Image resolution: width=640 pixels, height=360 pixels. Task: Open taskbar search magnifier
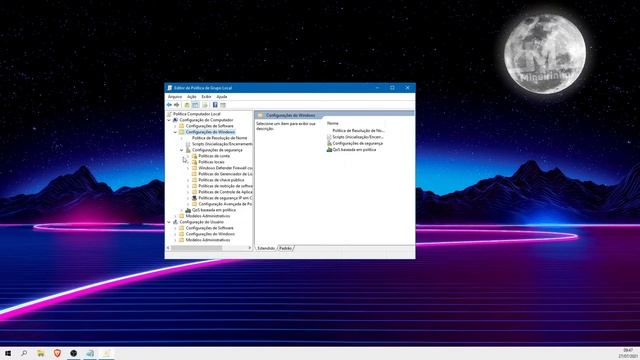(24, 353)
